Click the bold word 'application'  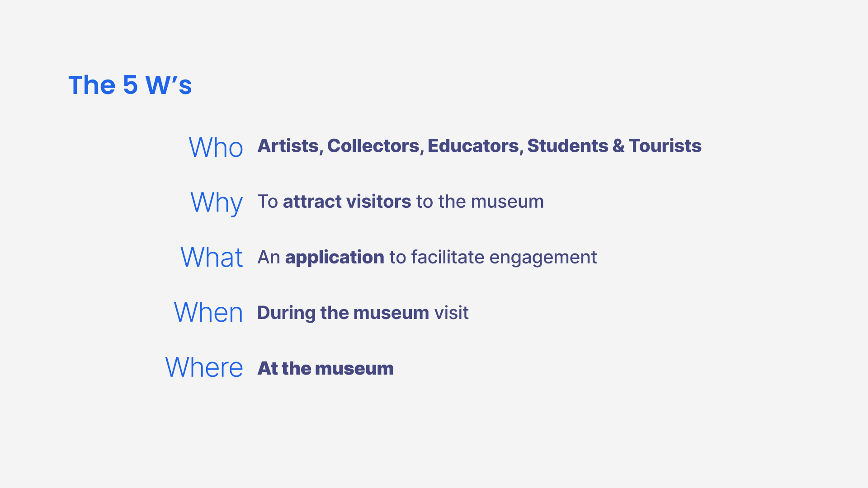(335, 258)
